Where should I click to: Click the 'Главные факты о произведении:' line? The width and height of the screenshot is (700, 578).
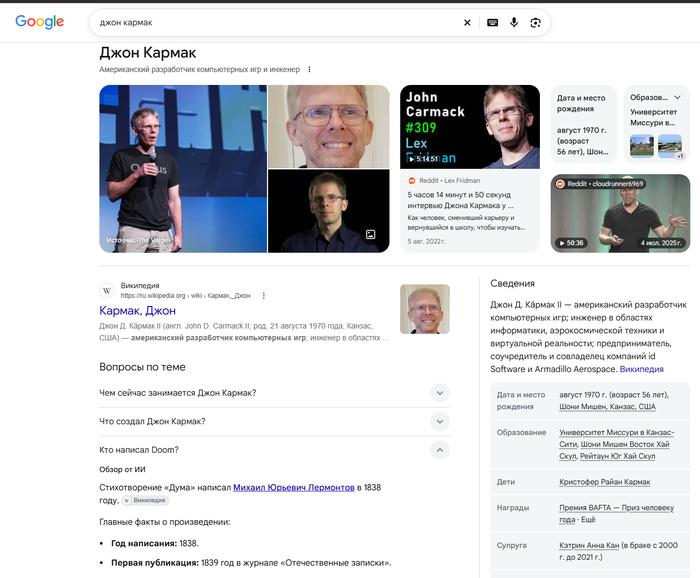pyautogui.click(x=165, y=522)
